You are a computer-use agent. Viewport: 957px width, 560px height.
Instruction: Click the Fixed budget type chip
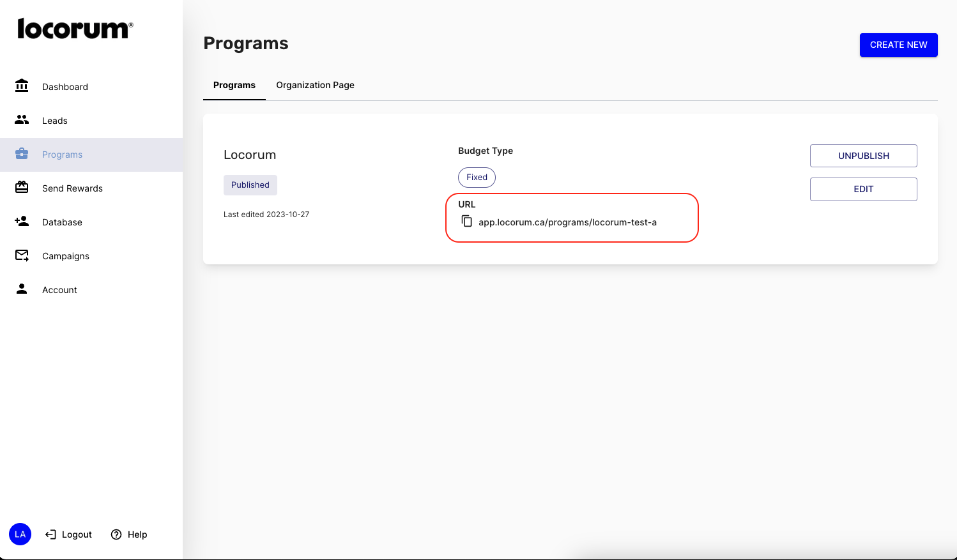tap(477, 178)
